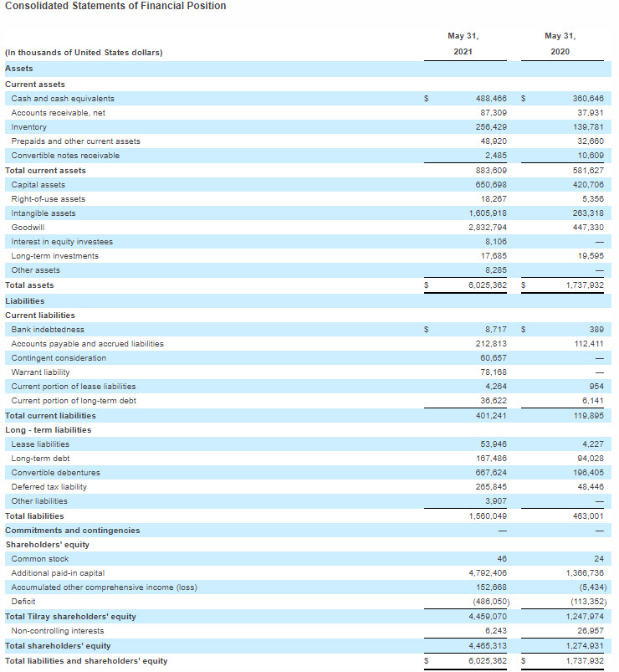The image size is (619, 672).
Task: Click the Warrant liability row label
Action: pos(40,372)
